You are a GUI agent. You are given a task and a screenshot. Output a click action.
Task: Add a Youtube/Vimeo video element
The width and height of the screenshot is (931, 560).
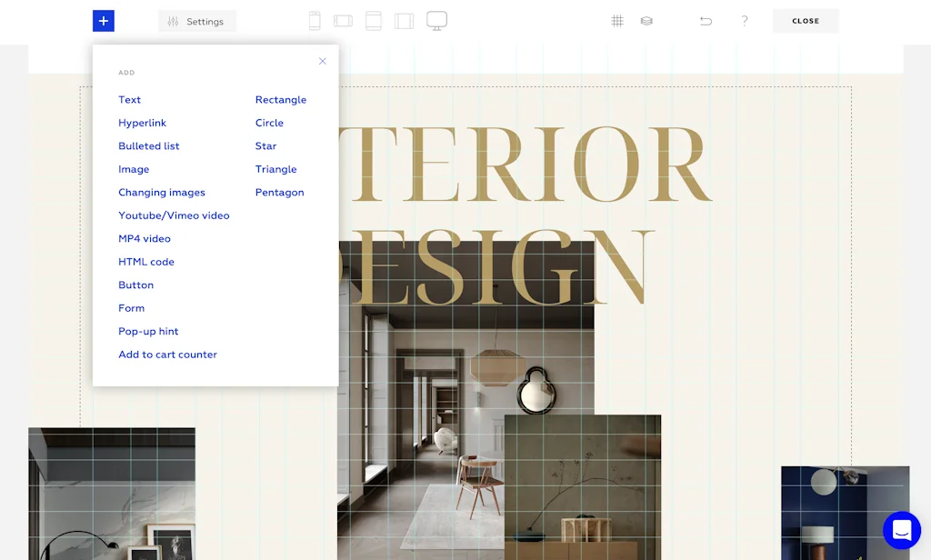174,215
